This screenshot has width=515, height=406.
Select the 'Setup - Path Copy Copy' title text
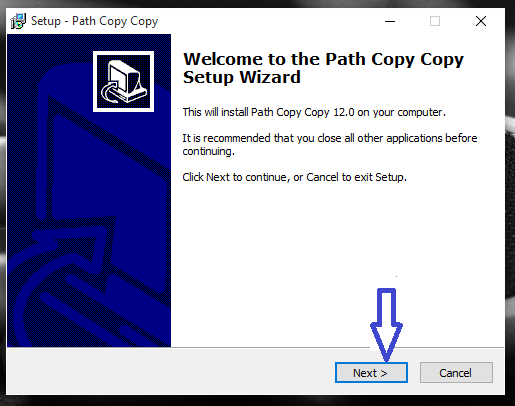(x=94, y=21)
